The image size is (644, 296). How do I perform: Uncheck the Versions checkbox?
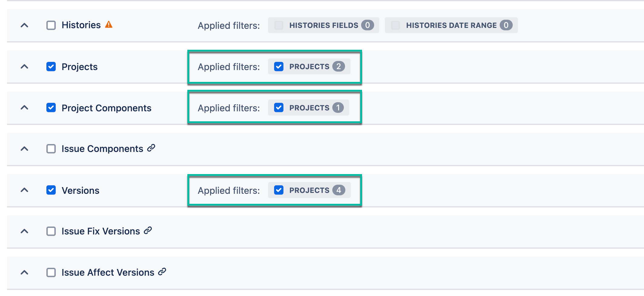point(51,190)
